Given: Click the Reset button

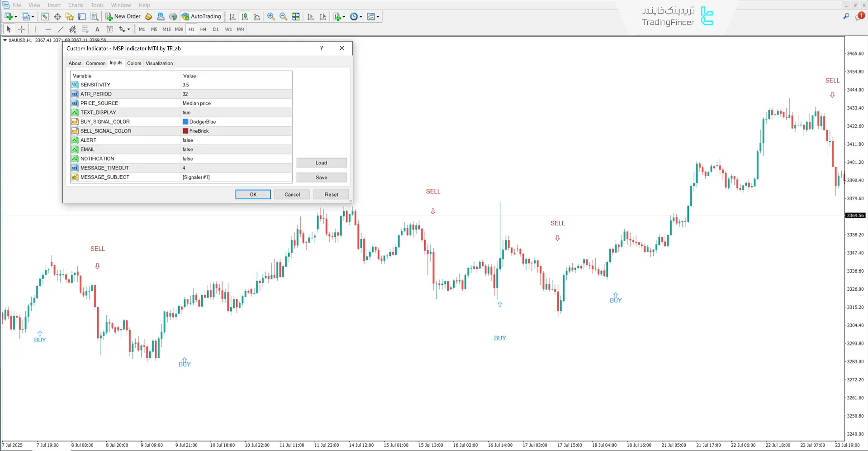Looking at the screenshot, I should click(x=331, y=194).
